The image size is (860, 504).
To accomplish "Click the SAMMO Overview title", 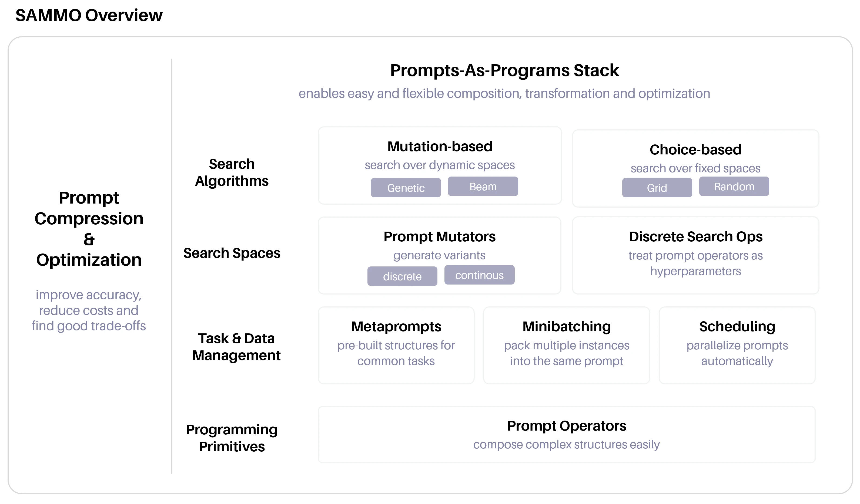I will click(x=89, y=15).
